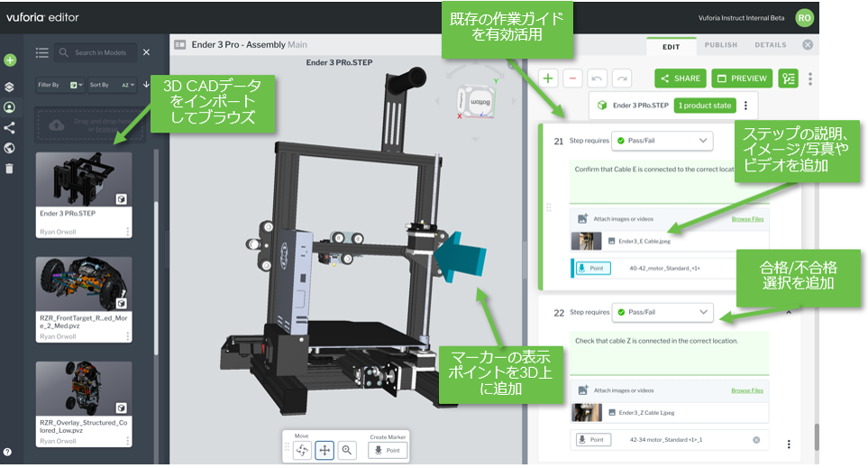The width and height of the screenshot is (868, 468).
Task: Click the view orientation cube
Action: [476, 103]
